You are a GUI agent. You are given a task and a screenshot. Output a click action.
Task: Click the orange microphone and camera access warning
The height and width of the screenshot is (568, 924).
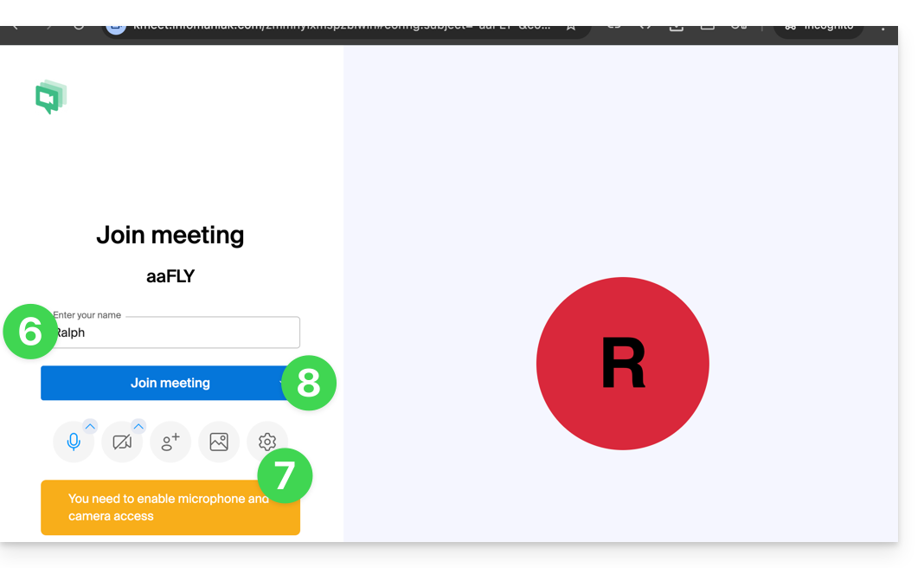pyautogui.click(x=170, y=507)
